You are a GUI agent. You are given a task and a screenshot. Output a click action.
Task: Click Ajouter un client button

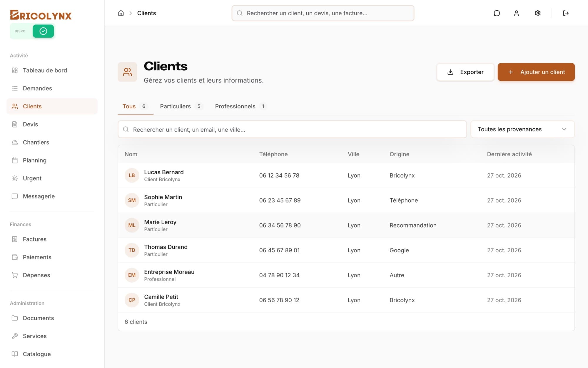tap(536, 72)
